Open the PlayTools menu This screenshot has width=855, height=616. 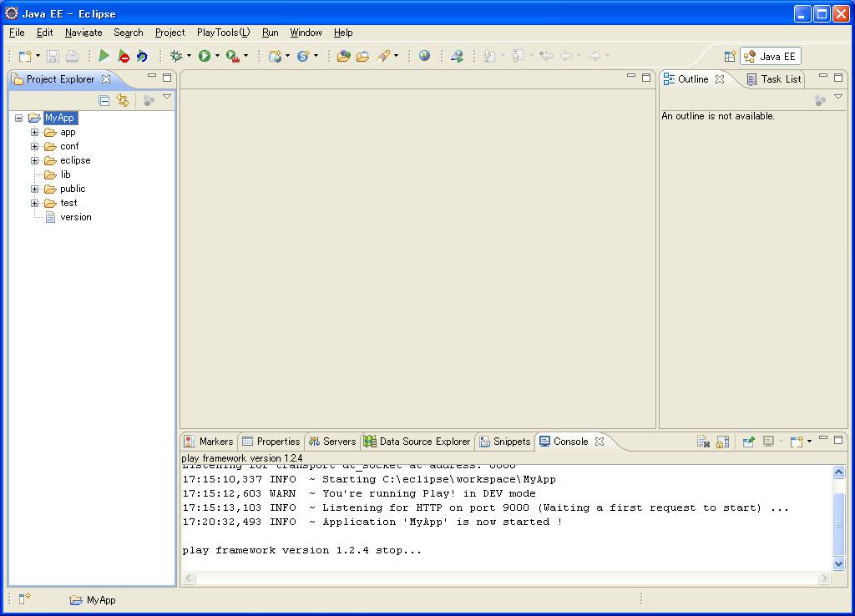click(223, 33)
